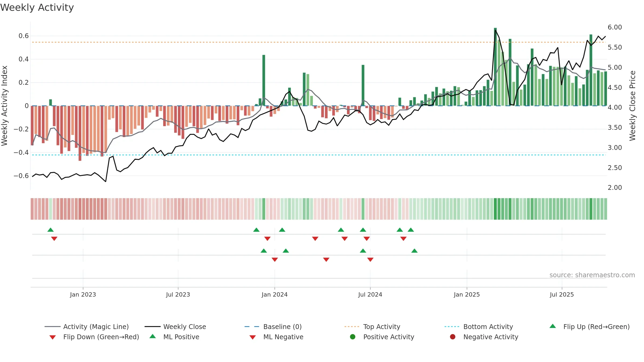
Task: Click Jul 2023 x-axis label
Action: pyautogui.click(x=178, y=294)
